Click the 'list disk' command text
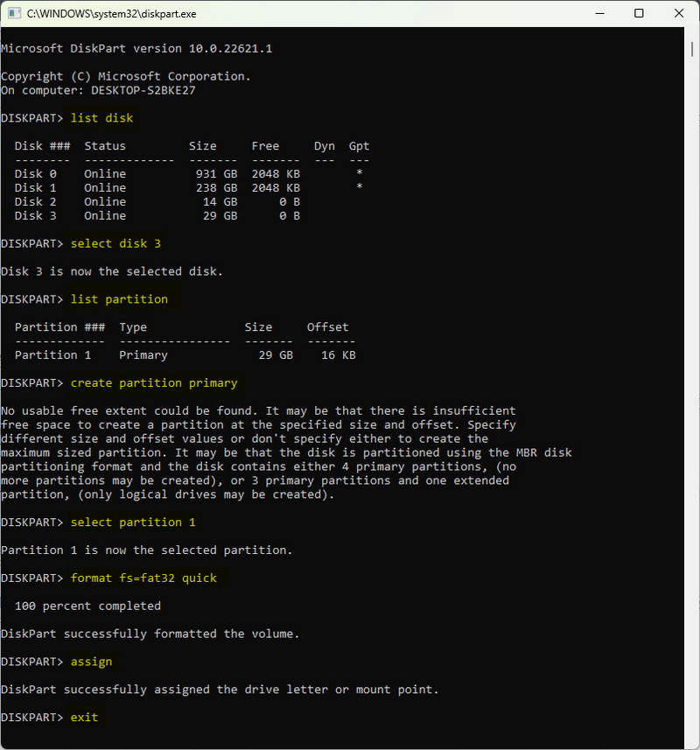700x750 pixels. 101,118
